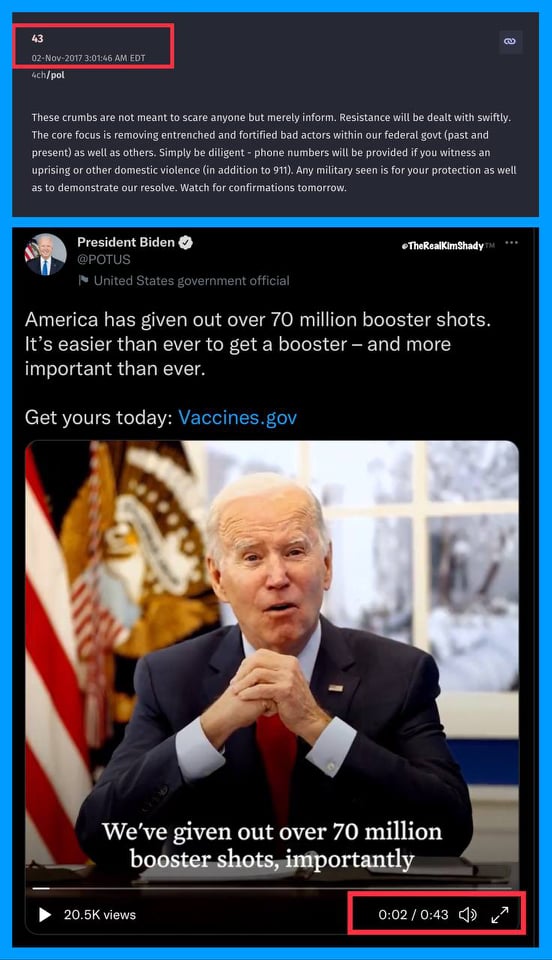Open the three-dots tweet options menu
This screenshot has height=960, width=552.
click(x=512, y=242)
